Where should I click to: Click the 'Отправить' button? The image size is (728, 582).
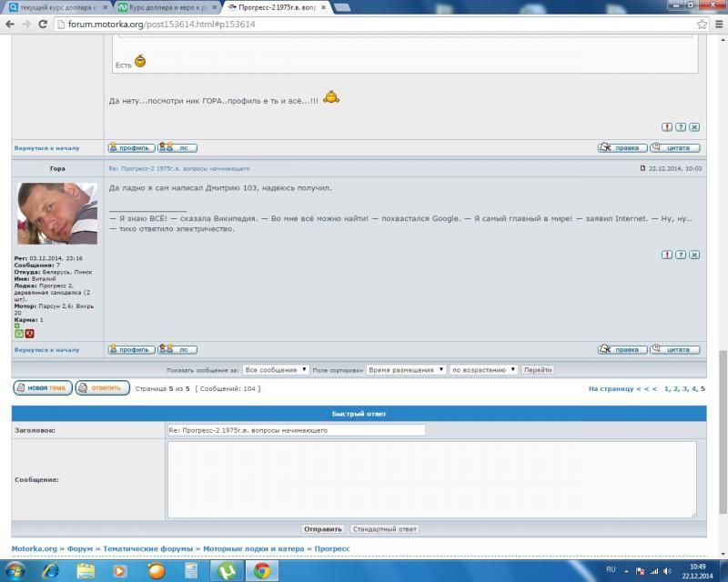[323, 528]
